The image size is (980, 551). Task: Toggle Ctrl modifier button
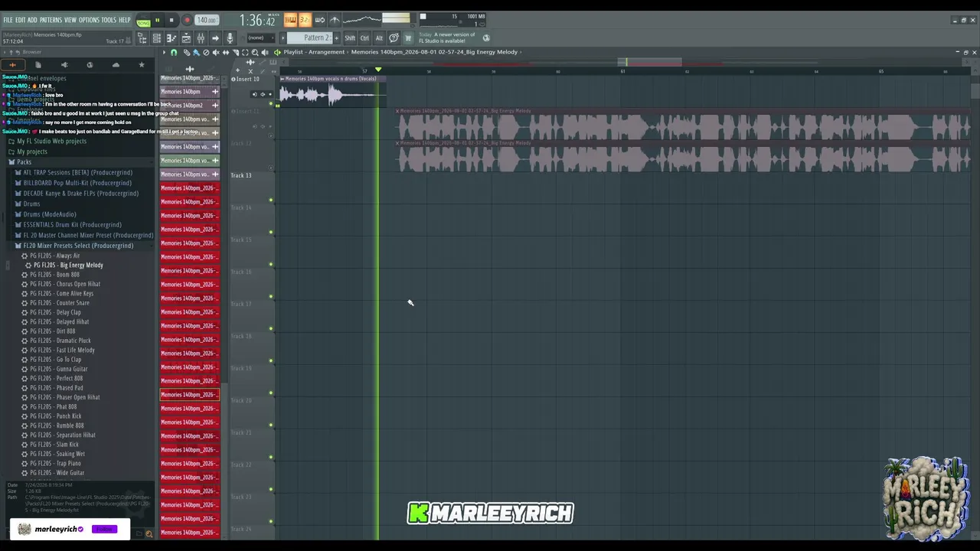[364, 38]
